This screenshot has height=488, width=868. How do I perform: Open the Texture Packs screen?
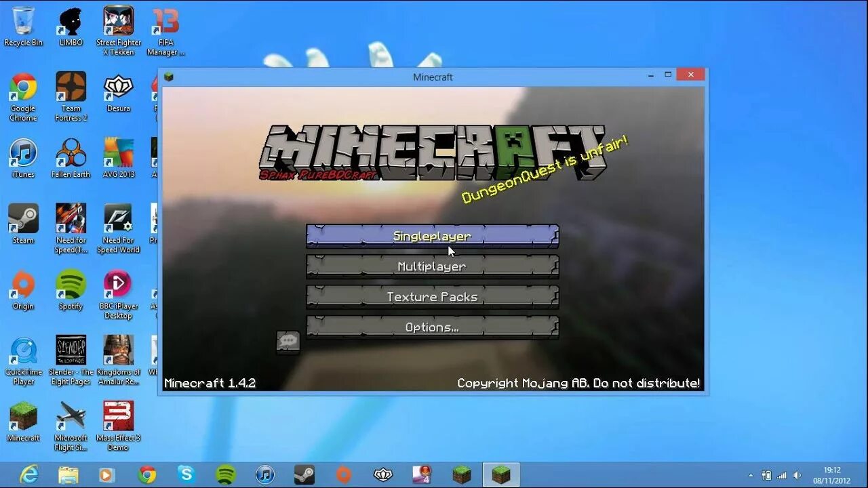coord(433,297)
